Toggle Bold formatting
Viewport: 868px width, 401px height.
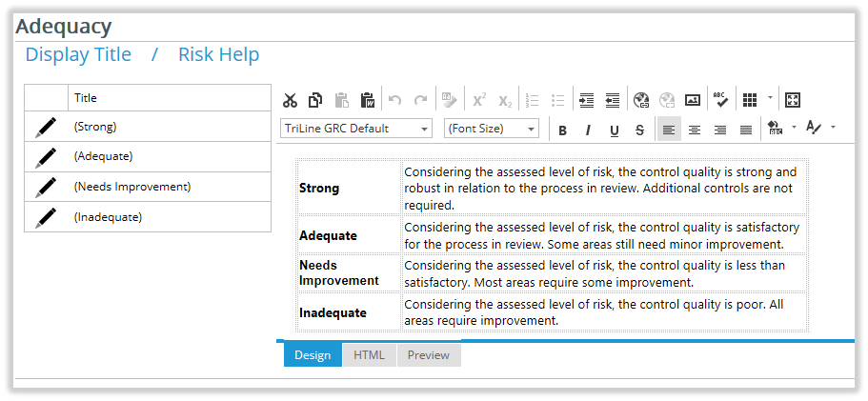[x=562, y=130]
